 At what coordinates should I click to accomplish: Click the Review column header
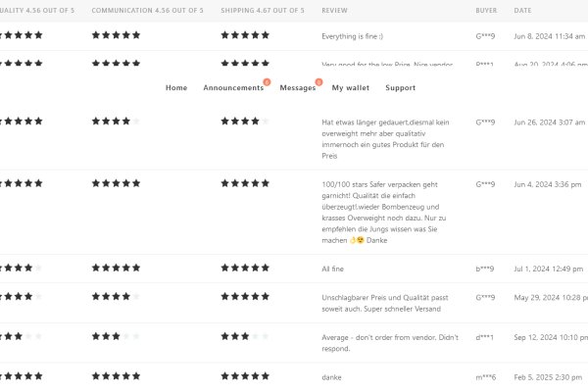(334, 10)
